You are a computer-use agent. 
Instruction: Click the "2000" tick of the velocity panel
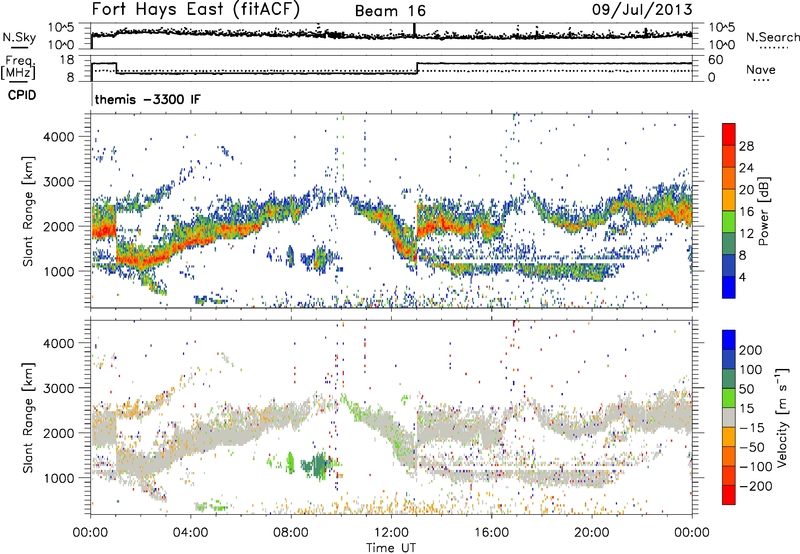pos(58,433)
